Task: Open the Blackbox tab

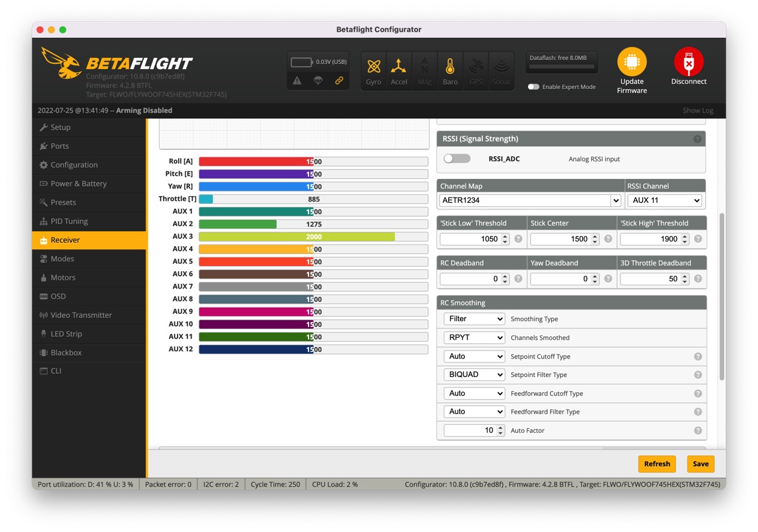Action: pyautogui.click(x=89, y=352)
